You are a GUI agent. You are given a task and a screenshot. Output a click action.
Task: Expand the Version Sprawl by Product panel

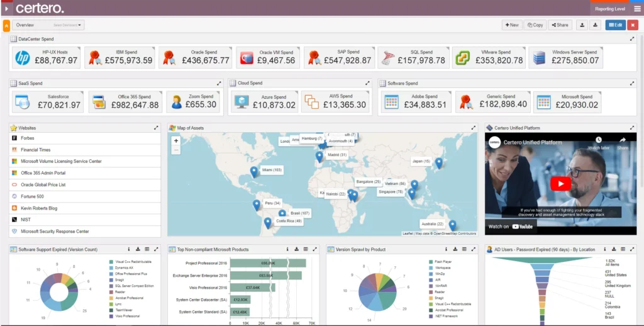point(473,249)
